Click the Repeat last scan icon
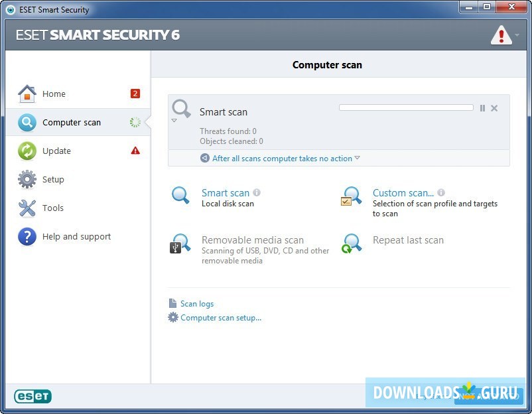The height and width of the screenshot is (414, 532). tap(352, 243)
